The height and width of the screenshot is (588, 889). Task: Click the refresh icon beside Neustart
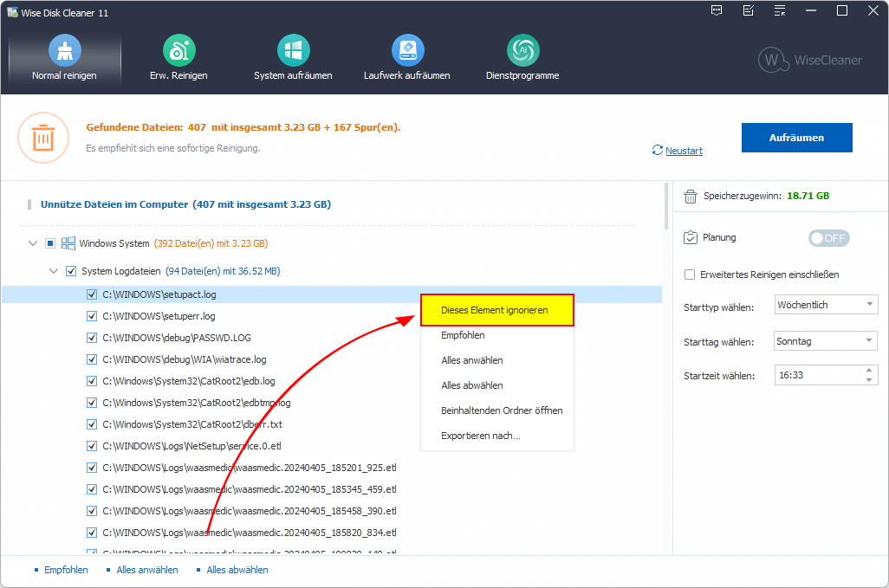[657, 150]
